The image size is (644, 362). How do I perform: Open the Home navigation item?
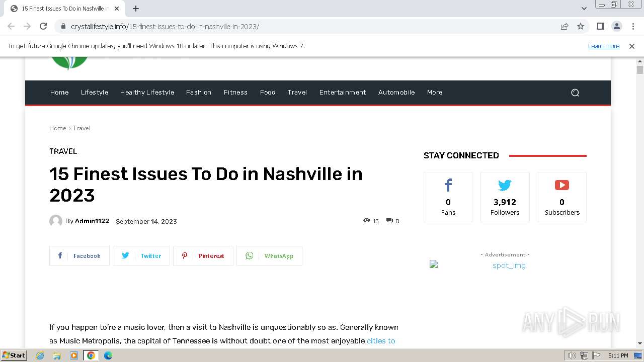tap(59, 93)
